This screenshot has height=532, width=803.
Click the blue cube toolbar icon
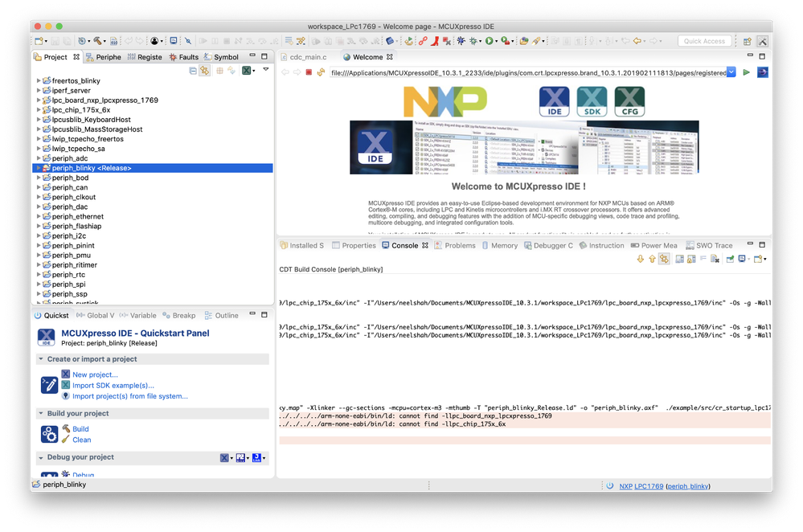click(390, 41)
